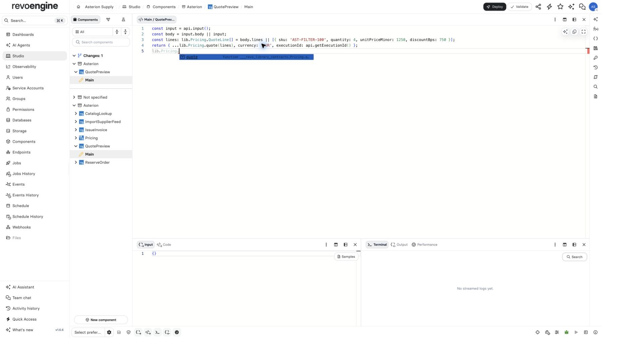The width and height of the screenshot is (644, 339).
Task: Open the Main / QuotePrev editor tab
Action: pyautogui.click(x=156, y=20)
